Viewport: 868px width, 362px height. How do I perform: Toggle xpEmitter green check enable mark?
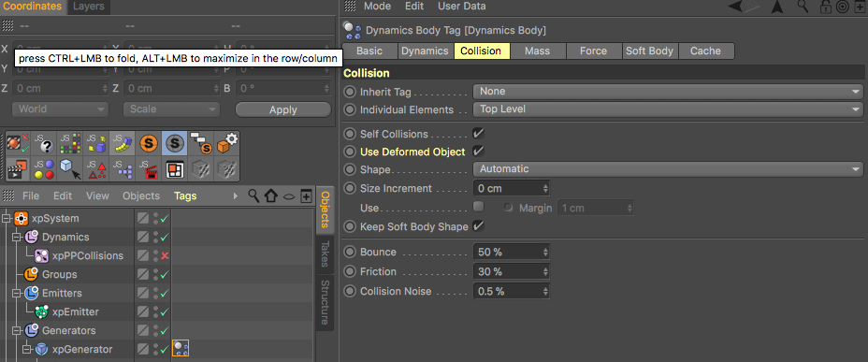tap(165, 312)
